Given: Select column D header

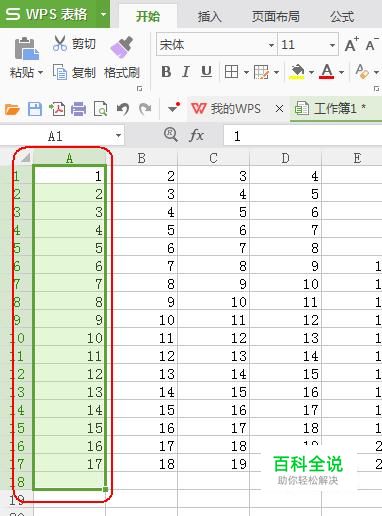Looking at the screenshot, I should [286, 158].
